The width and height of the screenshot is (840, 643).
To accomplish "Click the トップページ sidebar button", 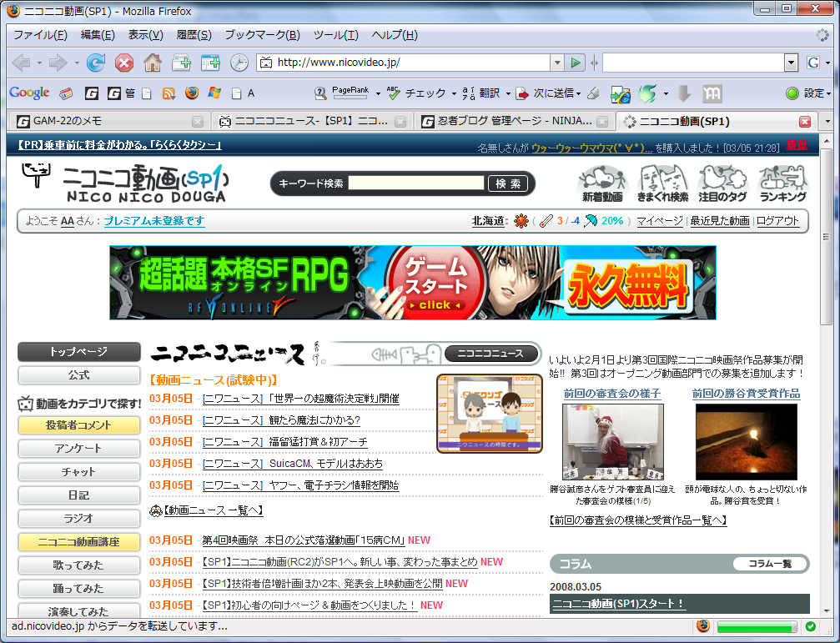I will tap(78, 352).
